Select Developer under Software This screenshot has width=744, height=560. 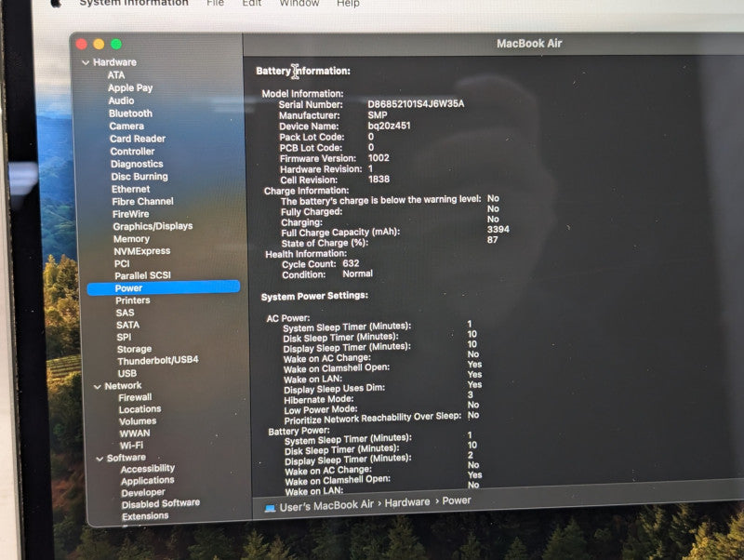coord(143,493)
